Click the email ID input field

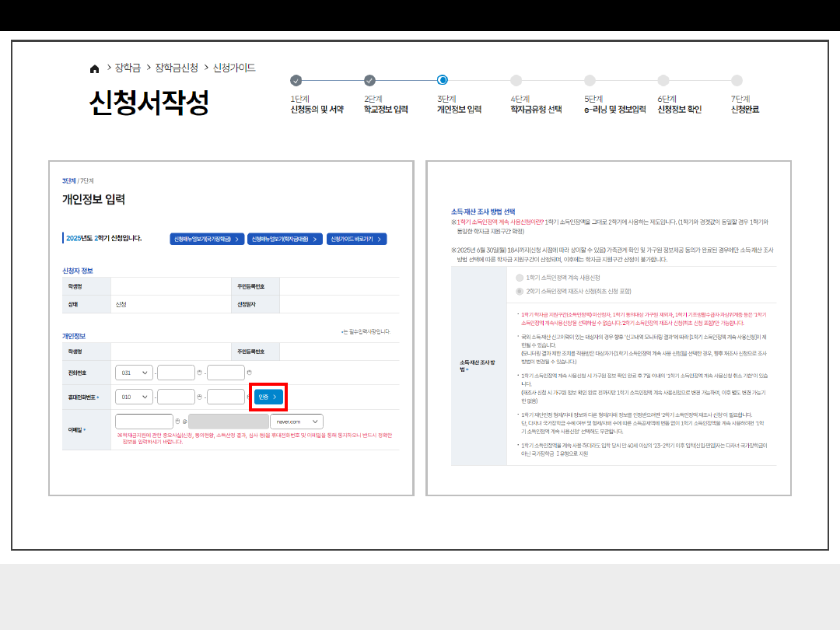pos(143,422)
